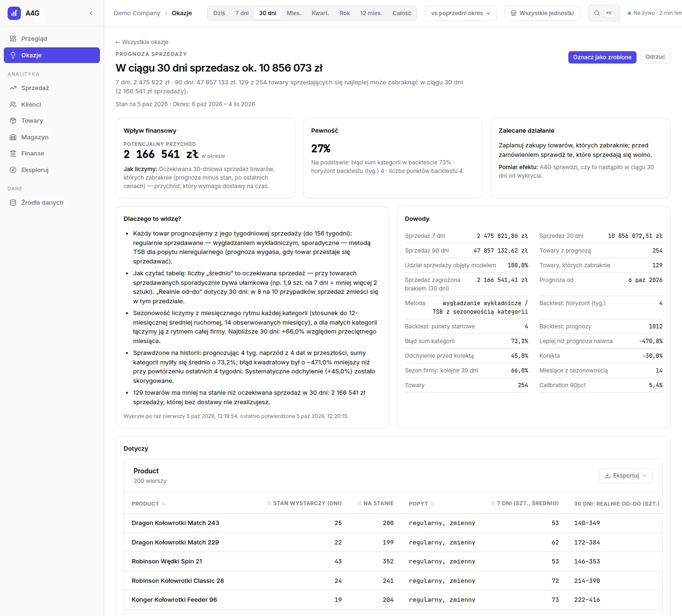Viewport: 682px width, 616px height.
Task: Select the 7 dni period tab
Action: [242, 13]
